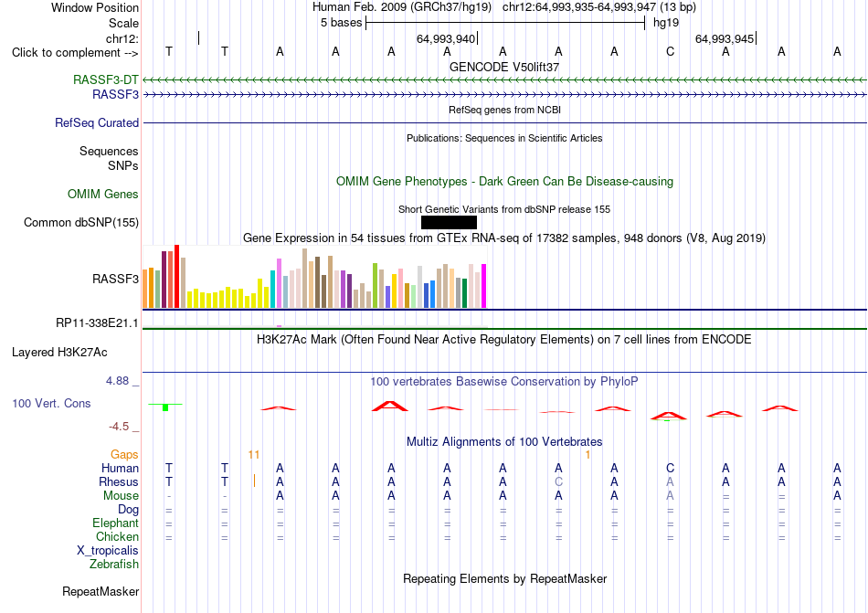
Task: Click the Scale track label
Action: click(123, 24)
